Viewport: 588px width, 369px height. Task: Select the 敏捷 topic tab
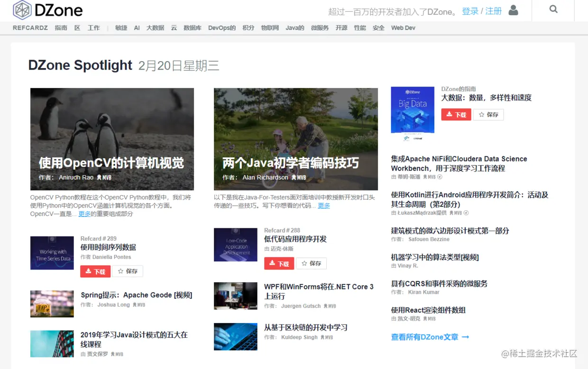pos(121,28)
